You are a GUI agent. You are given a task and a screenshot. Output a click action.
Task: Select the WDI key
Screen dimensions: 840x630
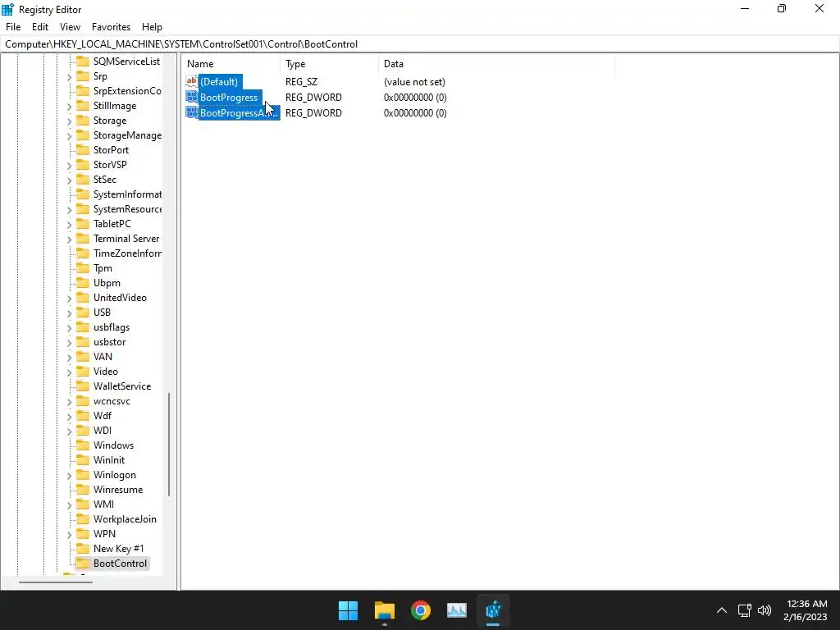click(x=103, y=430)
